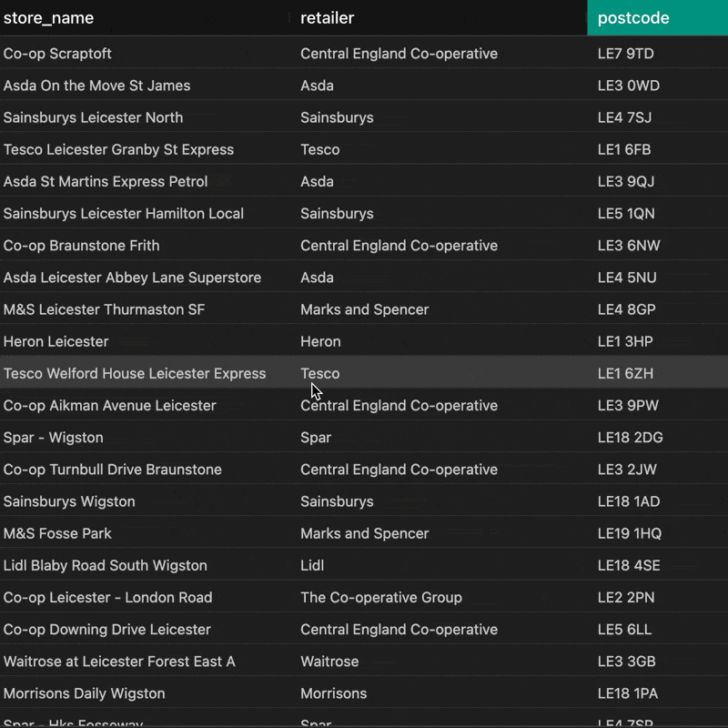The height and width of the screenshot is (728, 728).
Task: Select 'Tesco Leicester Granby St Express'
Action: (118, 149)
